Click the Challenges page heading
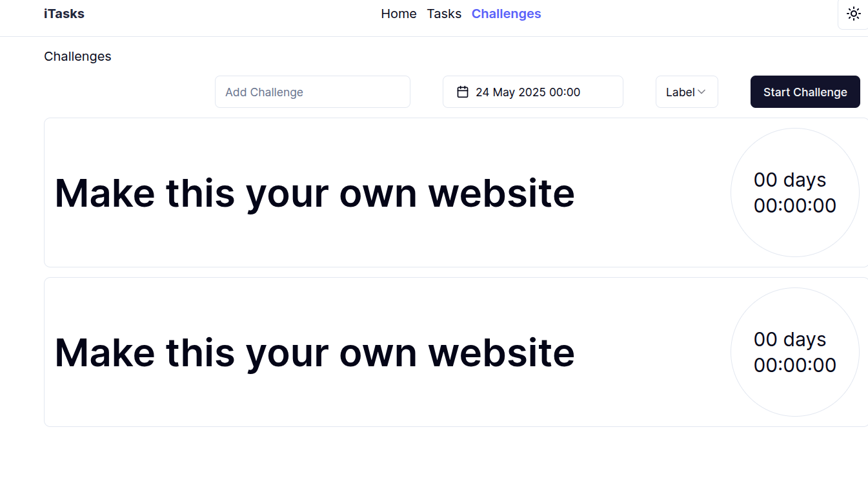The width and height of the screenshot is (868, 489). 77,56
